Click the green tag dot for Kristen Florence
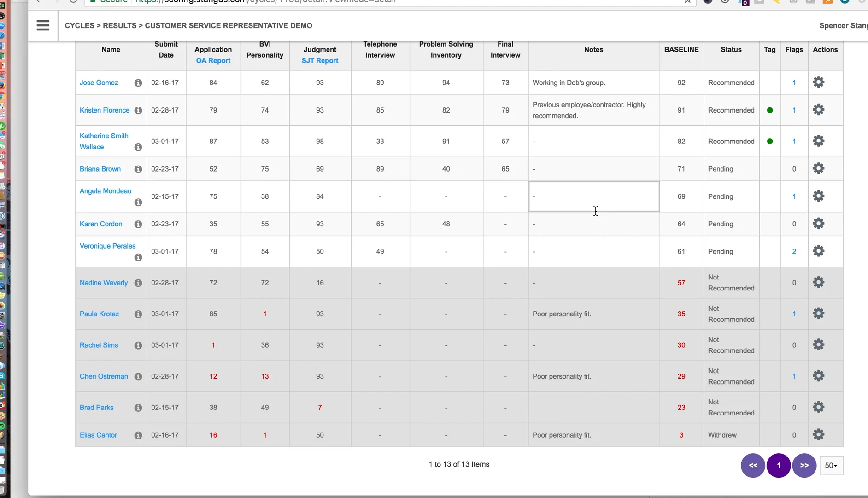The height and width of the screenshot is (498, 868). 769,110
